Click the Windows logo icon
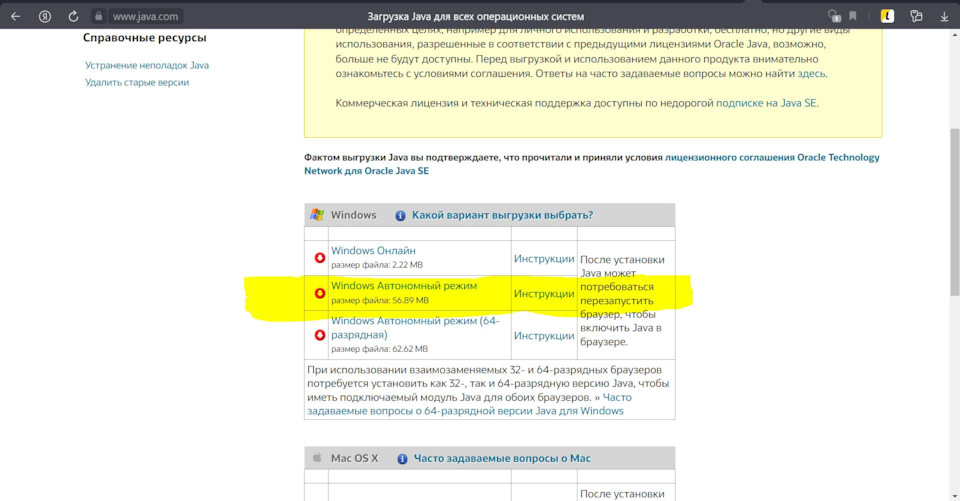960x501 pixels. (317, 214)
